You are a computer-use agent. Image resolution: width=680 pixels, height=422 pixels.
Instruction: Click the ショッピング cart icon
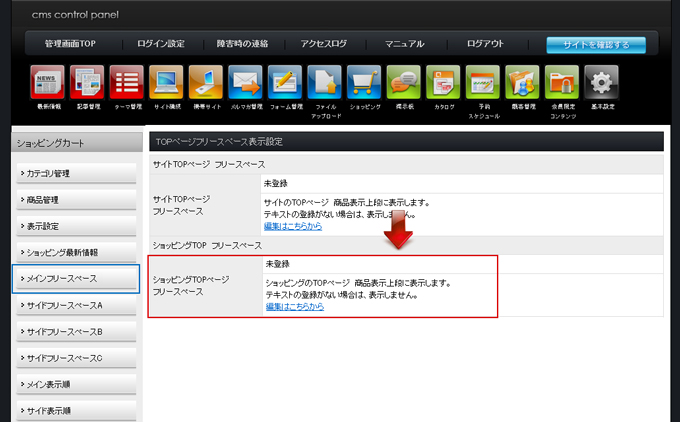pos(364,83)
